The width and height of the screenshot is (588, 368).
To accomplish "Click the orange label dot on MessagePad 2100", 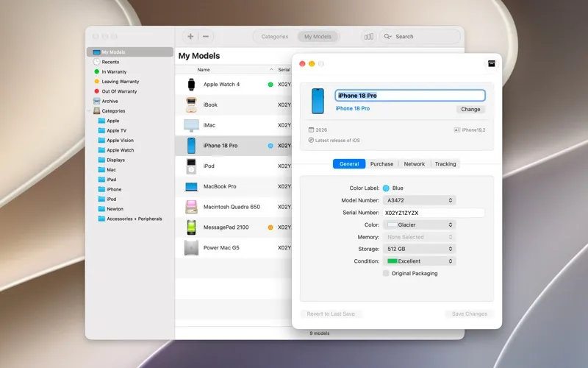I will [270, 227].
